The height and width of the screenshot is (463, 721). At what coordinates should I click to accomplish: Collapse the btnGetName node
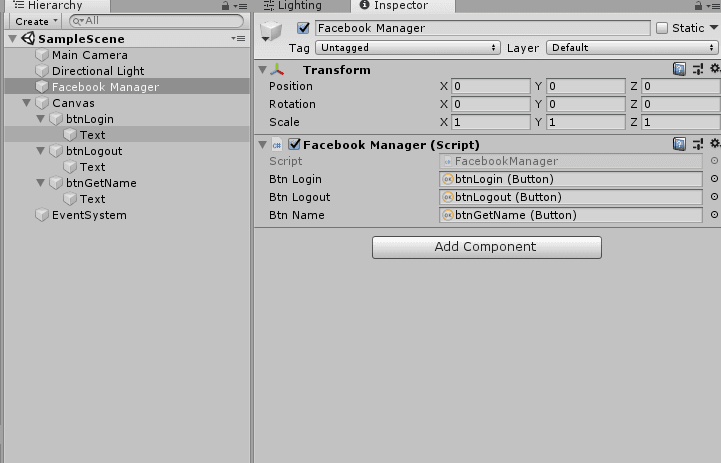(x=40, y=183)
